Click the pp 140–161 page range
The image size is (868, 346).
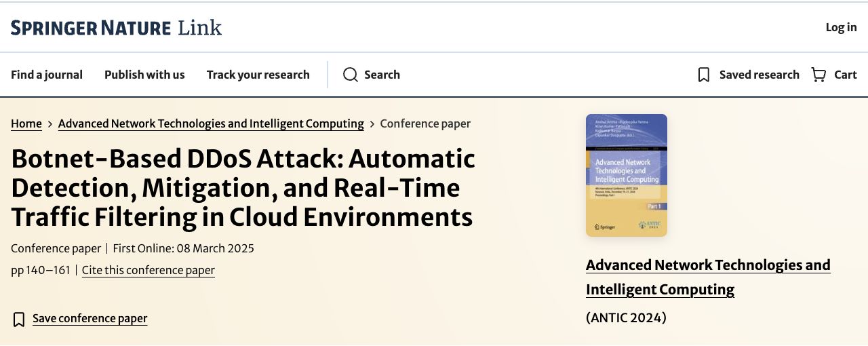pyautogui.click(x=41, y=270)
